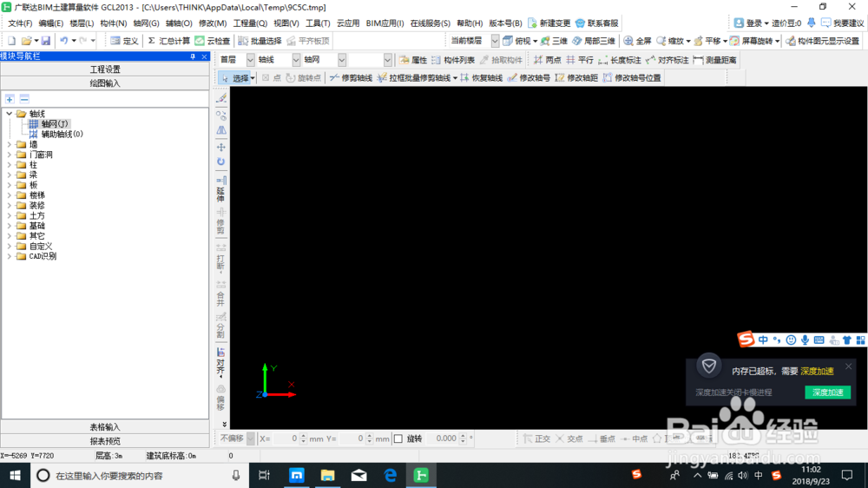The height and width of the screenshot is (488, 868).
Task: Open the 表格输入 section
Action: pos(105,427)
